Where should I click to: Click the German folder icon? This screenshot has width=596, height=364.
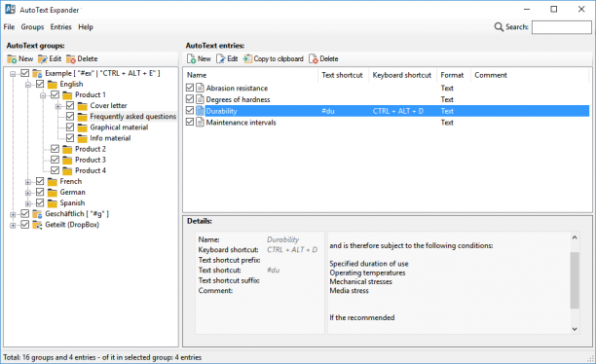coord(53,193)
